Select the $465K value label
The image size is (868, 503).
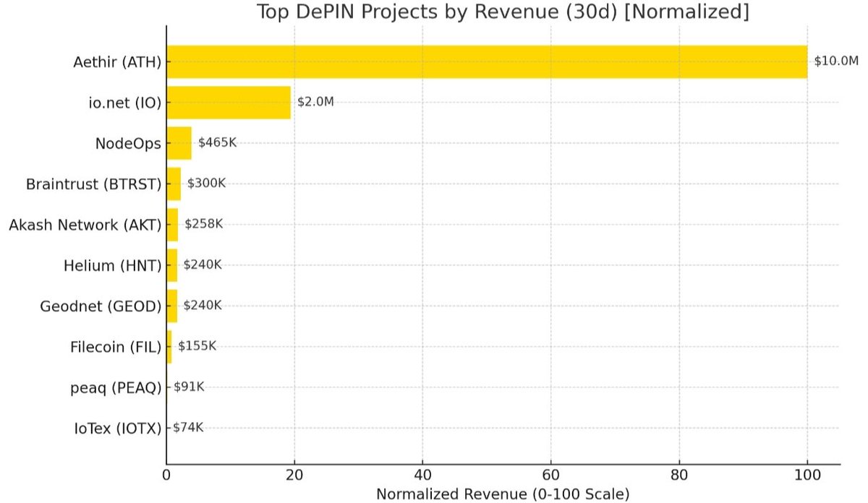pos(218,142)
